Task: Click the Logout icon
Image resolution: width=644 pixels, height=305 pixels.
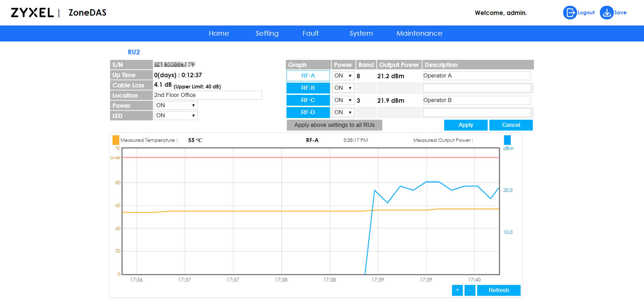Action: 570,13
